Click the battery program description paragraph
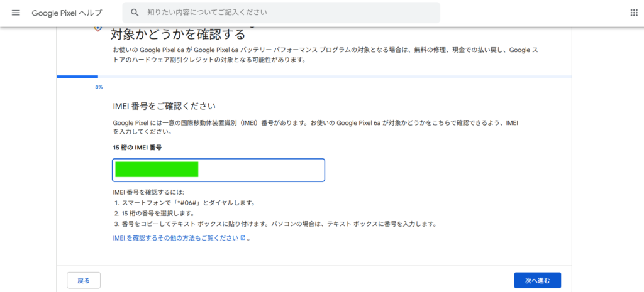This screenshot has height=292, width=644. coord(325,55)
